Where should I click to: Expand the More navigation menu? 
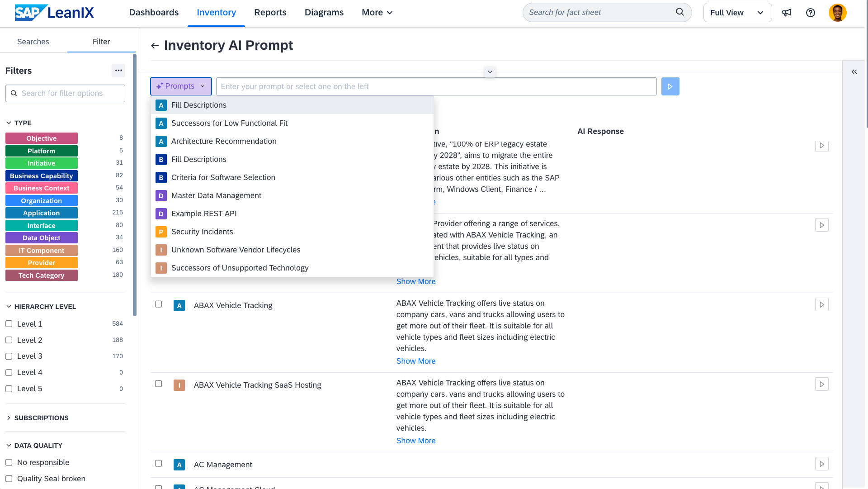tap(377, 13)
